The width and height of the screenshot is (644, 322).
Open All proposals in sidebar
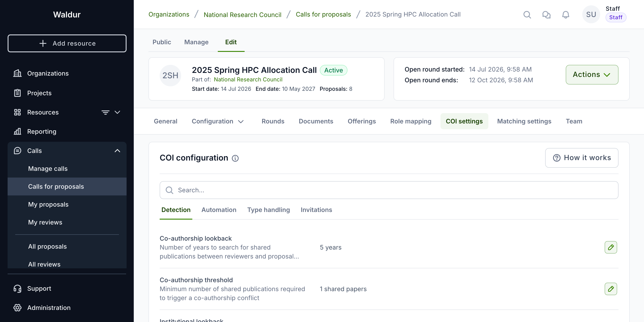(x=67, y=246)
